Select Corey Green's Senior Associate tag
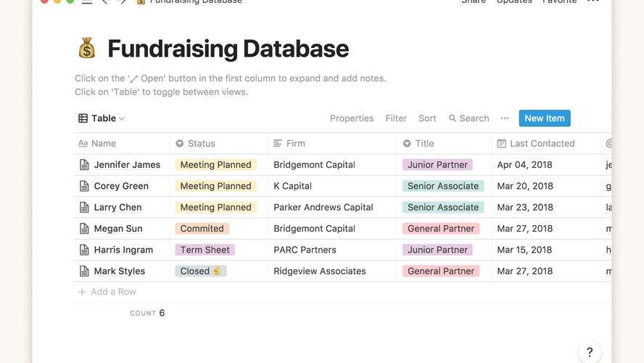Screen dimensions: 644x363 [x=442, y=186]
